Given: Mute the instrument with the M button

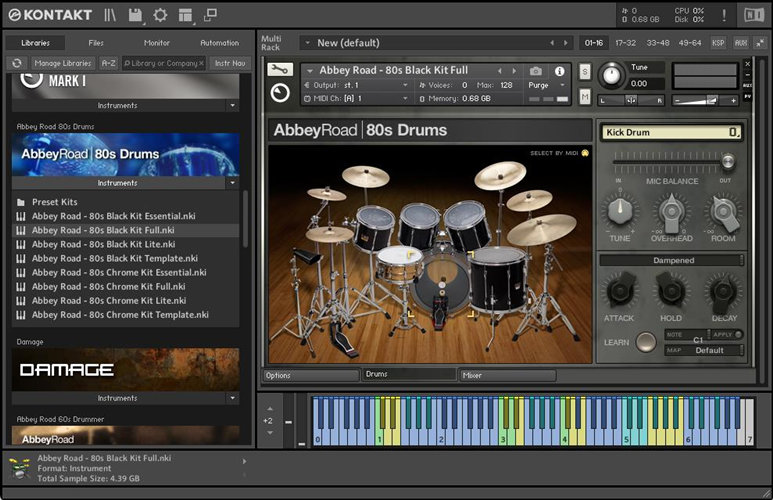Looking at the screenshot, I should [585, 96].
